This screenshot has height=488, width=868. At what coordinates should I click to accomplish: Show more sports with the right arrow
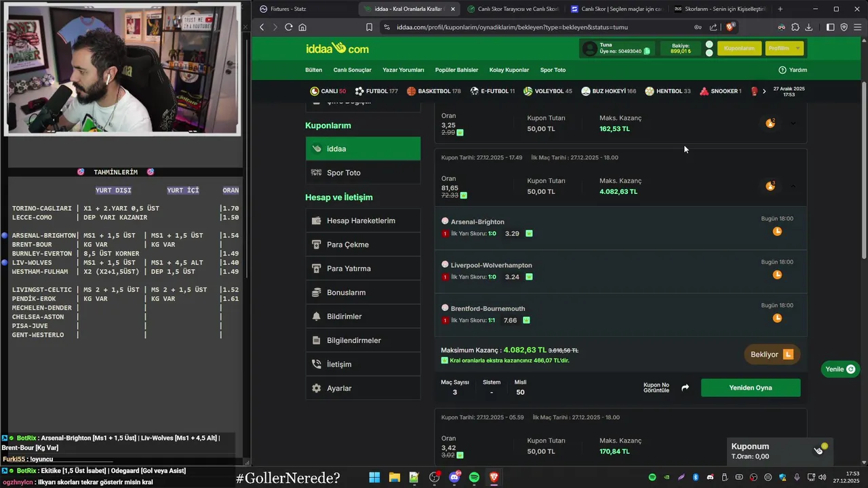tap(764, 91)
